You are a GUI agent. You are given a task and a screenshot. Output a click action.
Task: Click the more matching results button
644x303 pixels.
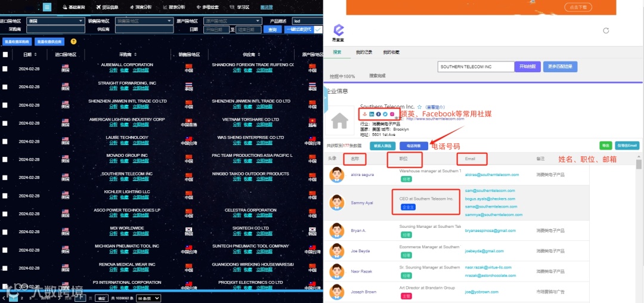tap(560, 67)
